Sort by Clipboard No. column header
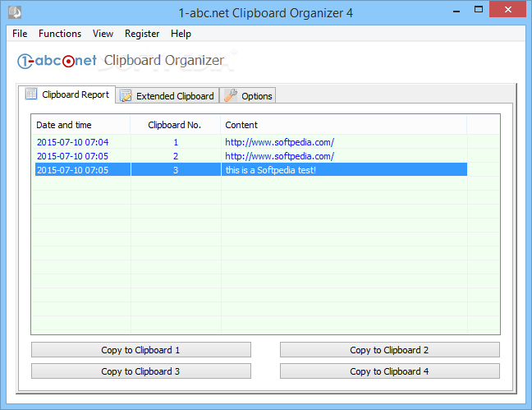Screen dimensions: 532x410 coord(176,125)
